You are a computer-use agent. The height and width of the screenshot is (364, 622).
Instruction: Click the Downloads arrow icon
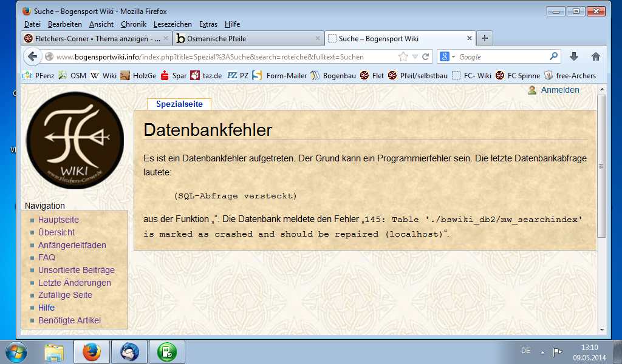click(573, 56)
